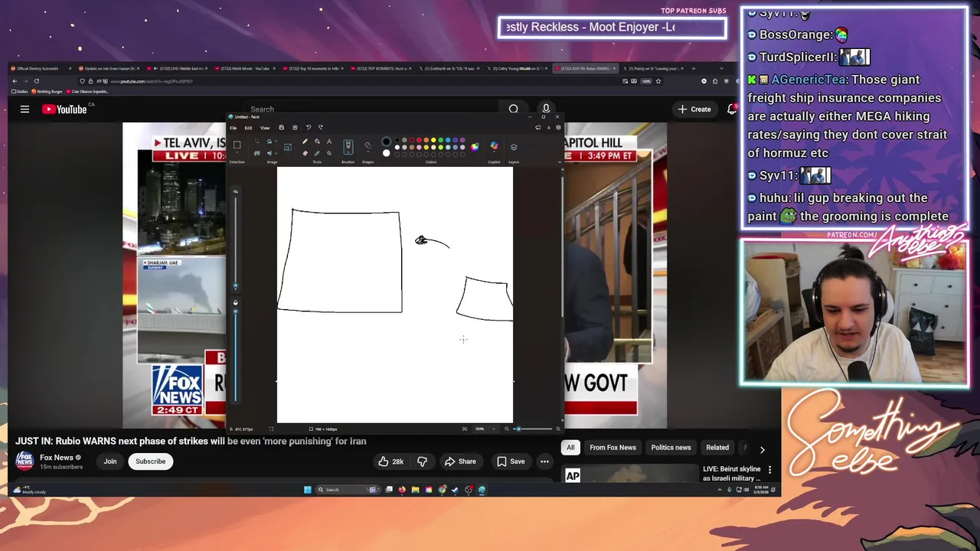Collapse the Paint ribbon with the chevron
The width and height of the screenshot is (980, 551).
(560, 162)
